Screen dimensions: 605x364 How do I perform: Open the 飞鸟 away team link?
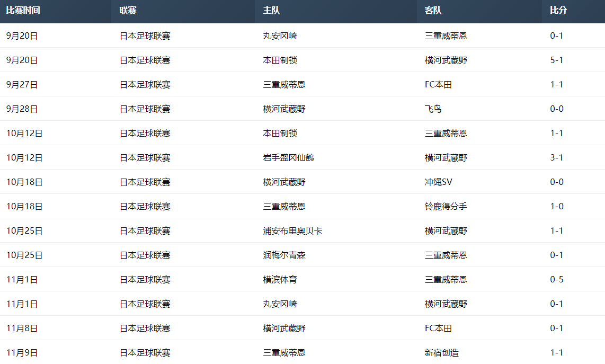point(433,109)
